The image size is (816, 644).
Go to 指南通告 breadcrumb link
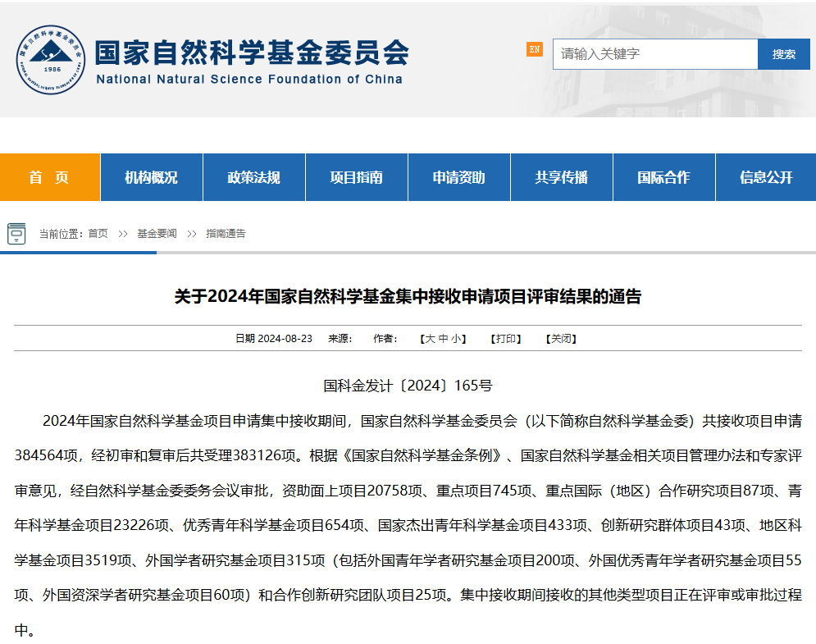point(226,234)
